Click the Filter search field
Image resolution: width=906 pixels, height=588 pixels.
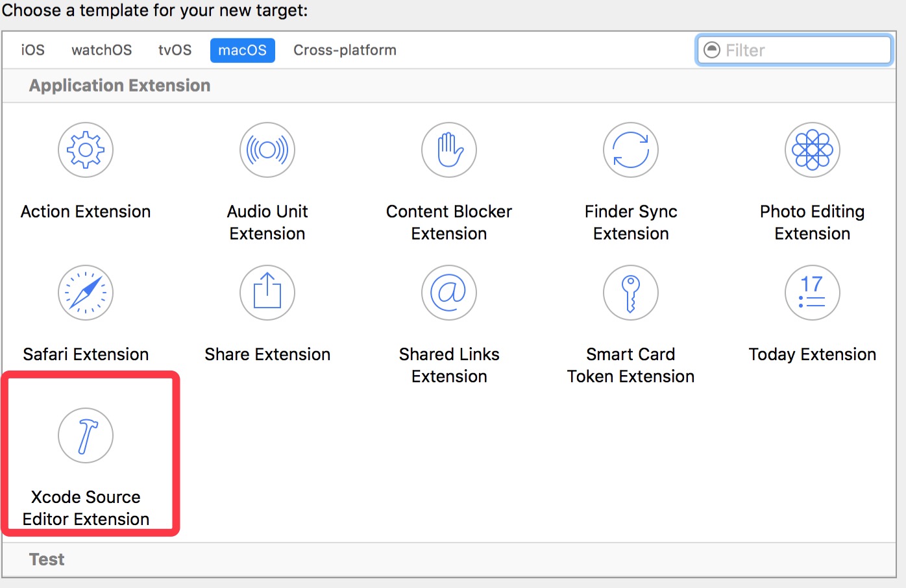coord(805,50)
